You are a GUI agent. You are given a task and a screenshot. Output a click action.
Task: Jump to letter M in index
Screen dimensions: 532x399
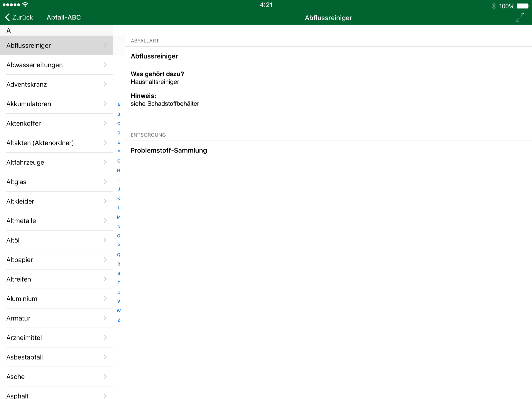pos(119,217)
